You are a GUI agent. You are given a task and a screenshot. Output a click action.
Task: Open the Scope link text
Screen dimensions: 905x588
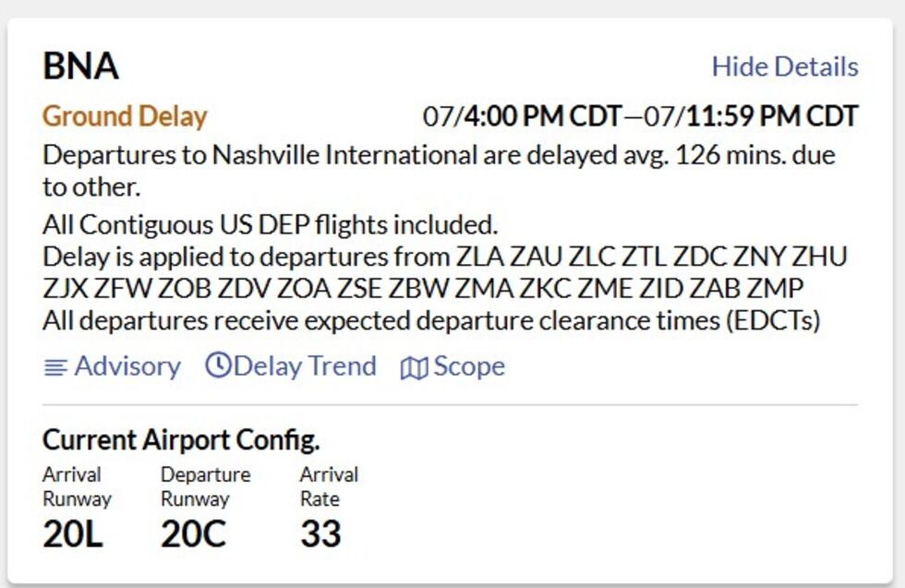[x=469, y=366]
